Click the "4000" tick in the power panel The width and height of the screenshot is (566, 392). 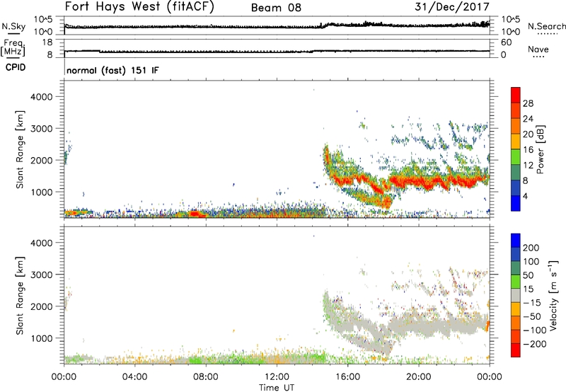click(x=41, y=97)
